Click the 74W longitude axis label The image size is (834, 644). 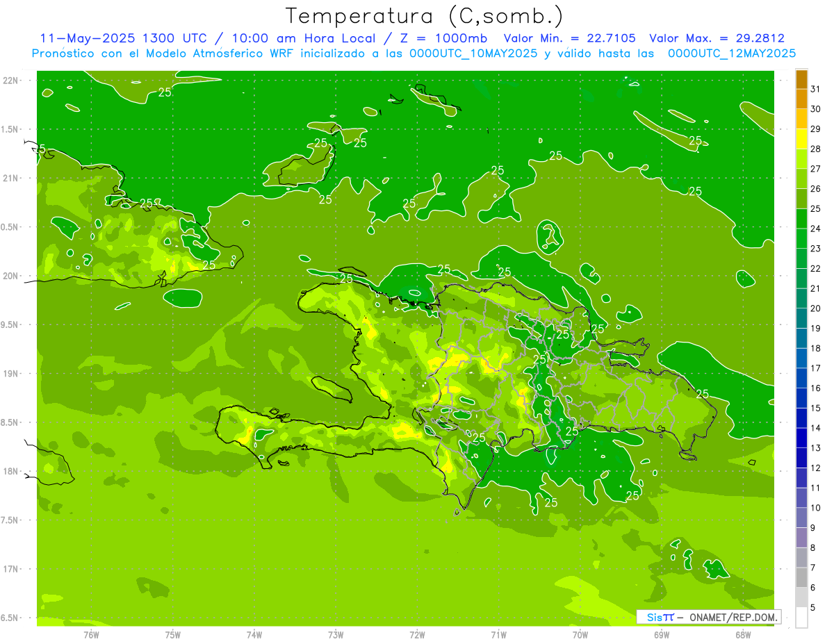pos(254,635)
